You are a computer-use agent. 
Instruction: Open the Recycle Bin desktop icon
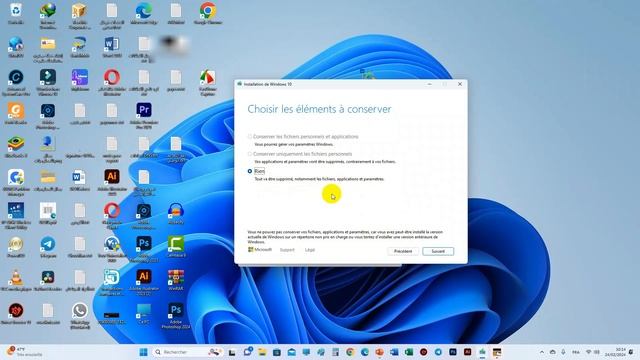point(16,13)
